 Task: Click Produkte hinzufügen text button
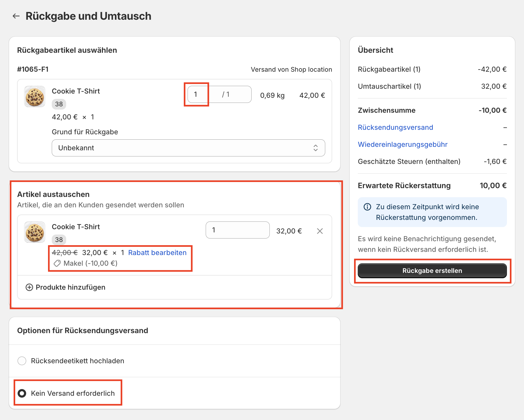[x=70, y=287]
